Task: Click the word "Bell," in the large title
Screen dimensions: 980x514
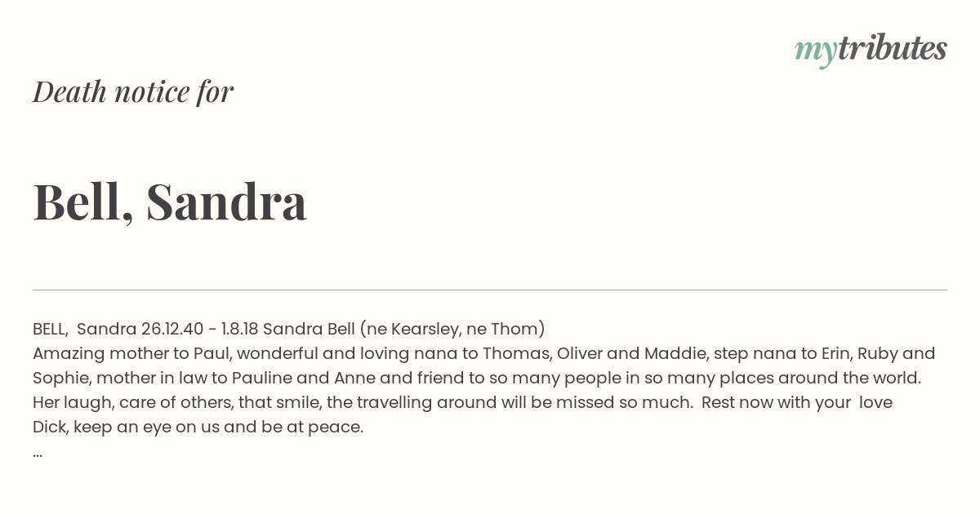Action: (x=83, y=202)
